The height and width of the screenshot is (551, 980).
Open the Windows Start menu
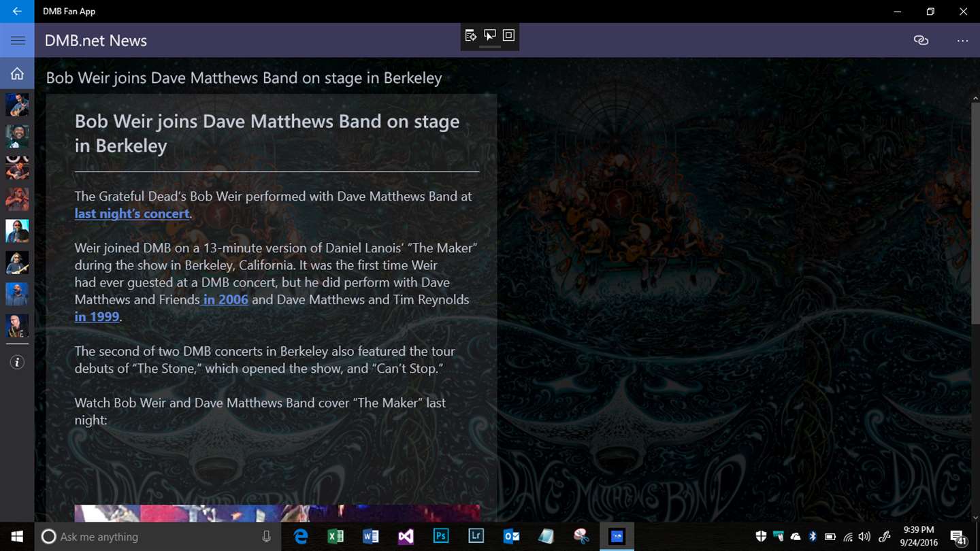pos(16,537)
